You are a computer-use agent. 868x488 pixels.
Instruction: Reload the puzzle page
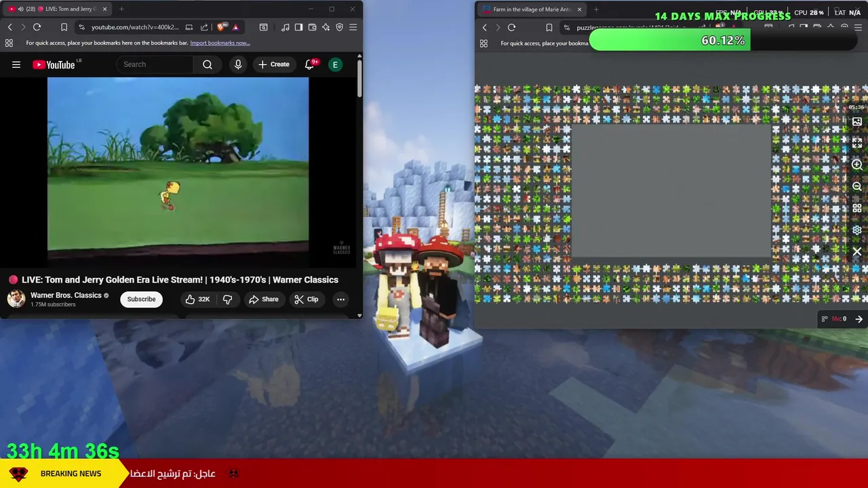pyautogui.click(x=512, y=28)
